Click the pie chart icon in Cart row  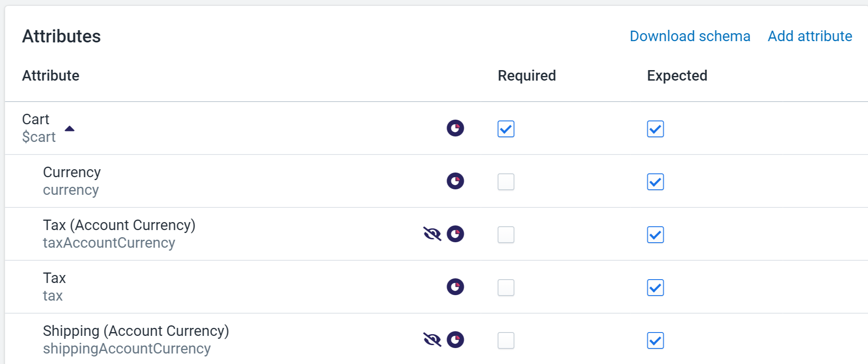tap(455, 128)
